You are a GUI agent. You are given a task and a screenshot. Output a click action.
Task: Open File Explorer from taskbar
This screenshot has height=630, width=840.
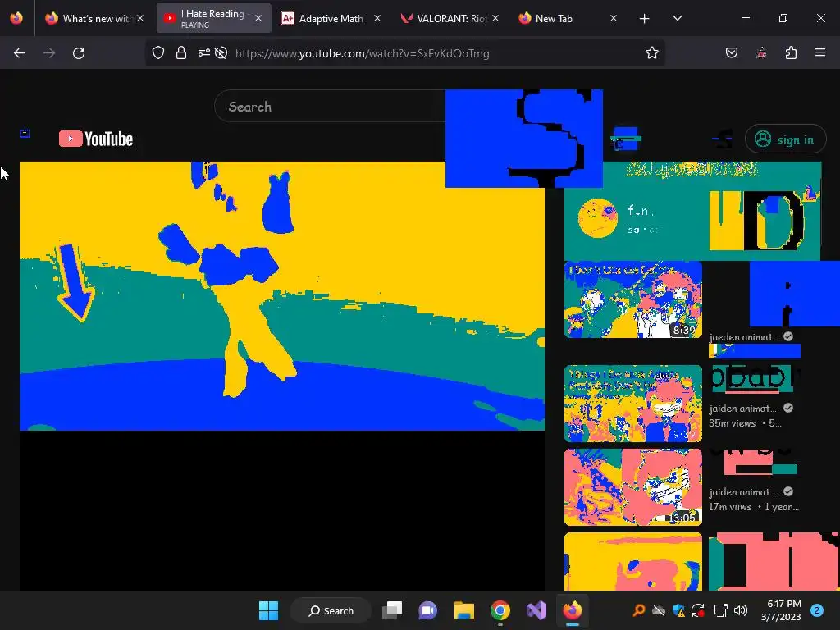click(464, 610)
